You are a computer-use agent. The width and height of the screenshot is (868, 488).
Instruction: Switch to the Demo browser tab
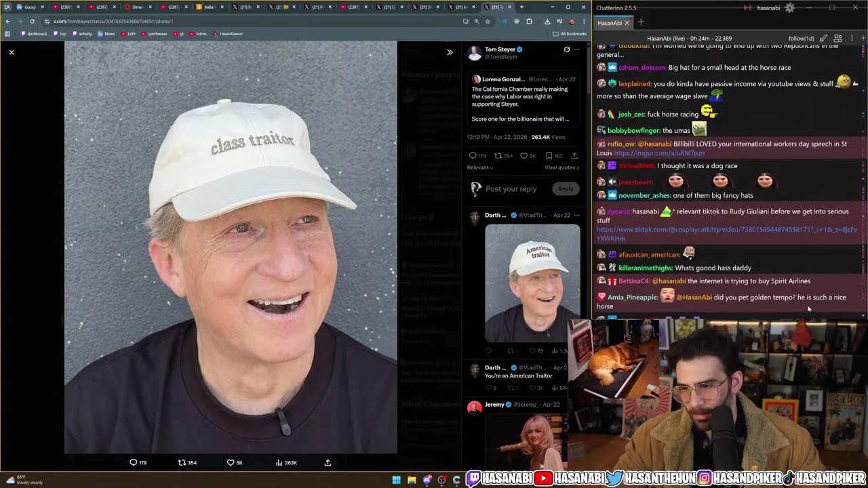pos(138,7)
